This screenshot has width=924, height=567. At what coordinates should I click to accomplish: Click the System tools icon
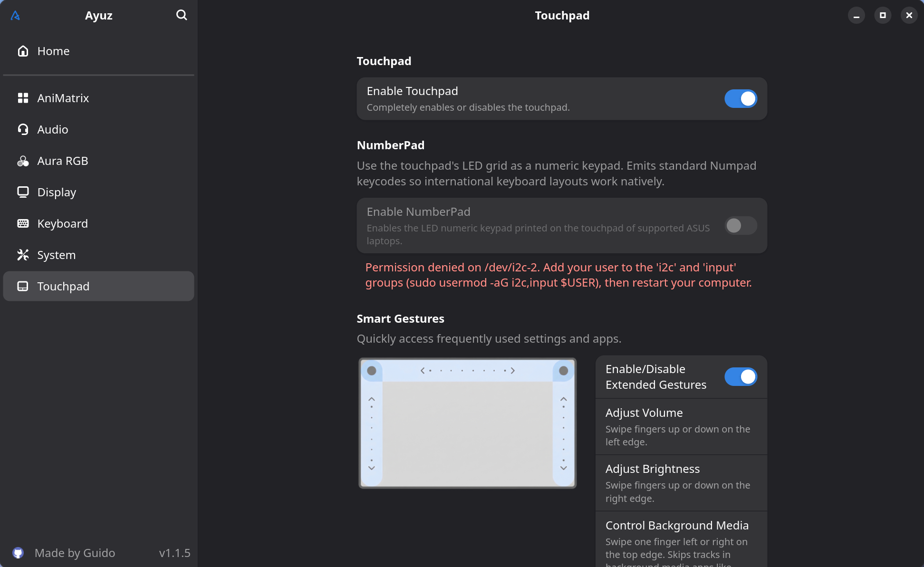[23, 255]
